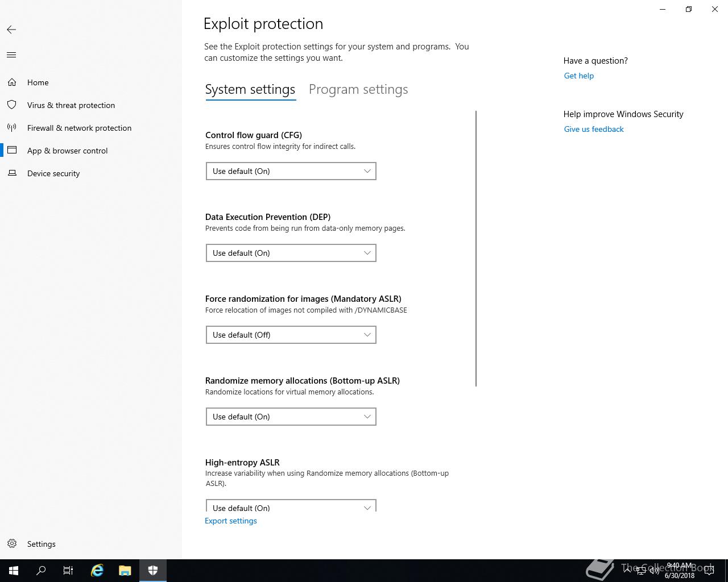Click 'Ensures control flow integrity for indirect calls.' text

tap(280, 147)
